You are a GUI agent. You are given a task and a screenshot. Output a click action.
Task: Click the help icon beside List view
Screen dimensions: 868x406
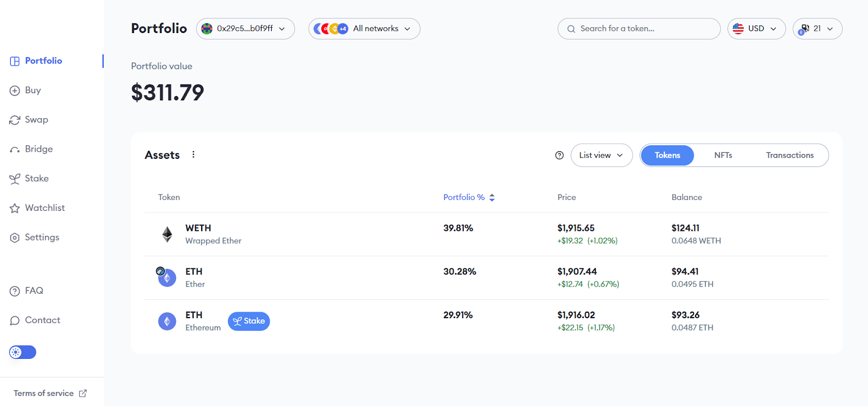[559, 155]
